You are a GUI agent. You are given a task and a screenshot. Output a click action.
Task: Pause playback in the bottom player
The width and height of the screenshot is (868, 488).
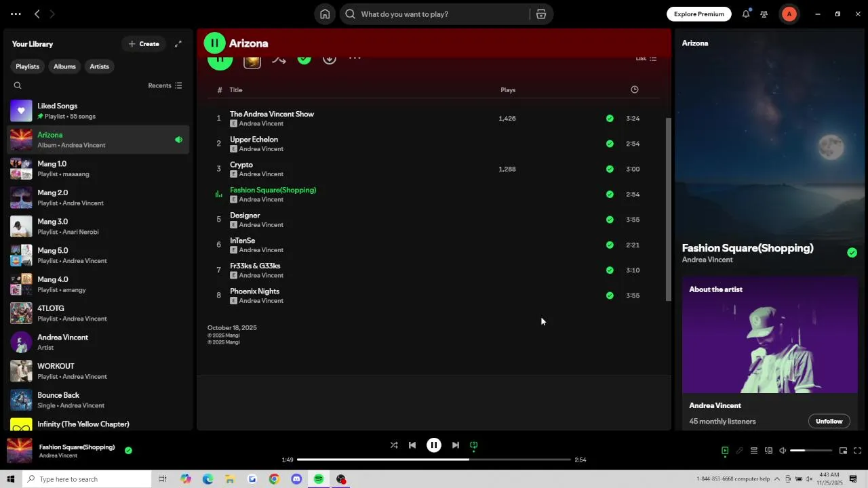(x=434, y=445)
